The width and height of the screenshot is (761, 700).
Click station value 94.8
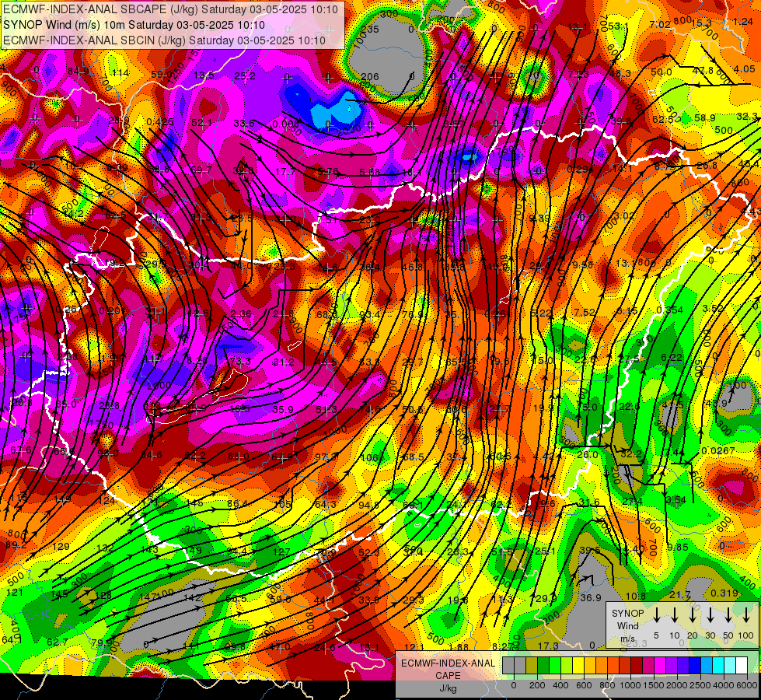tap(369, 505)
